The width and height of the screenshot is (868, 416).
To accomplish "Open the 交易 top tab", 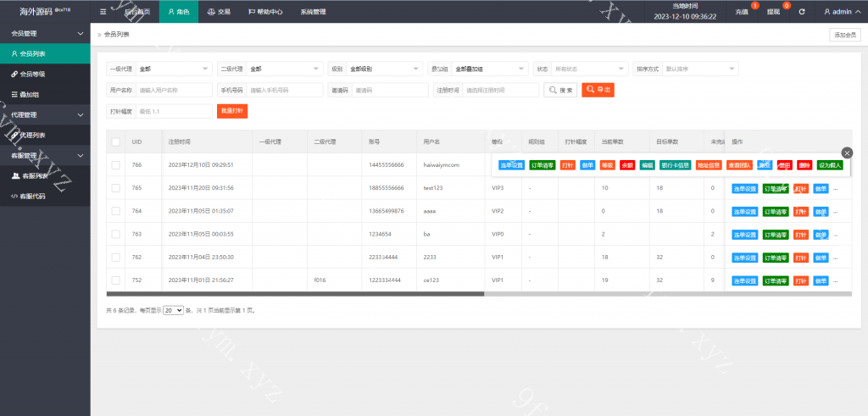I will click(x=219, y=12).
